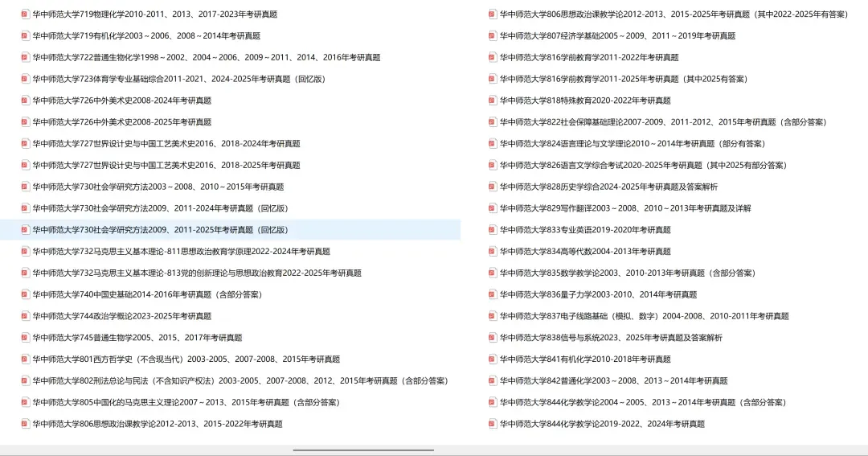
Task: Click PDF icon beside 744政治学概论 file
Action: point(25,316)
